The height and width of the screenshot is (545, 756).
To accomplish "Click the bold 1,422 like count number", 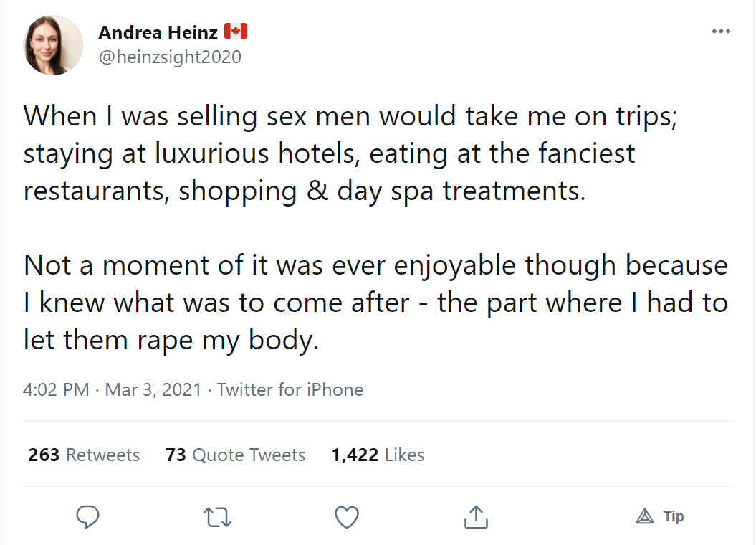I will coord(355,455).
